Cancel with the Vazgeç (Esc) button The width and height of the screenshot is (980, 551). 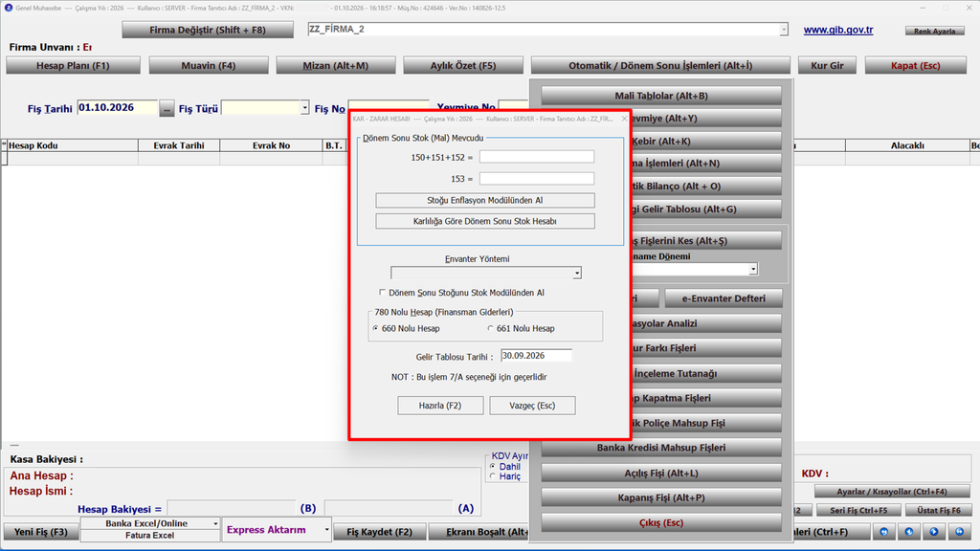coord(532,406)
